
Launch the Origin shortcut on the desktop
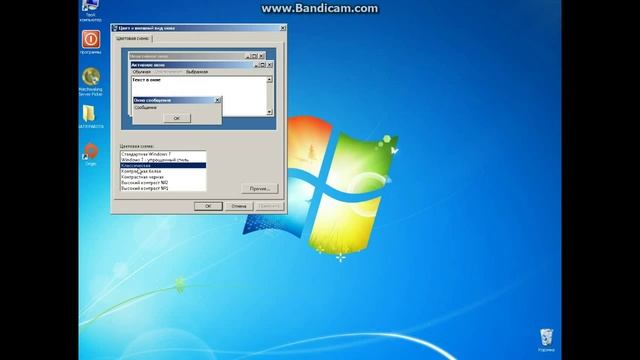[91, 154]
